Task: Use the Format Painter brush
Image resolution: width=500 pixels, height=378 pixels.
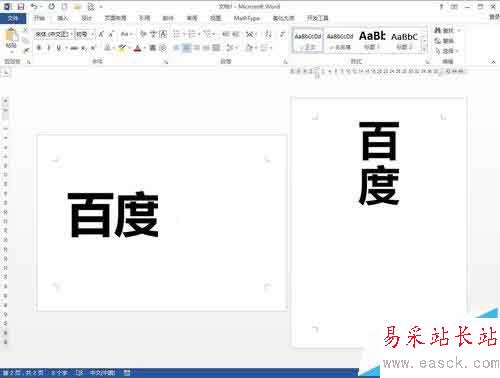Action: coord(26,51)
